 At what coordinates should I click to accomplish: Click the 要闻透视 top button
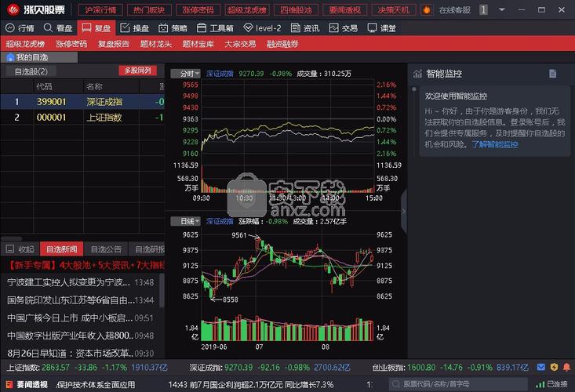pyautogui.click(x=344, y=10)
